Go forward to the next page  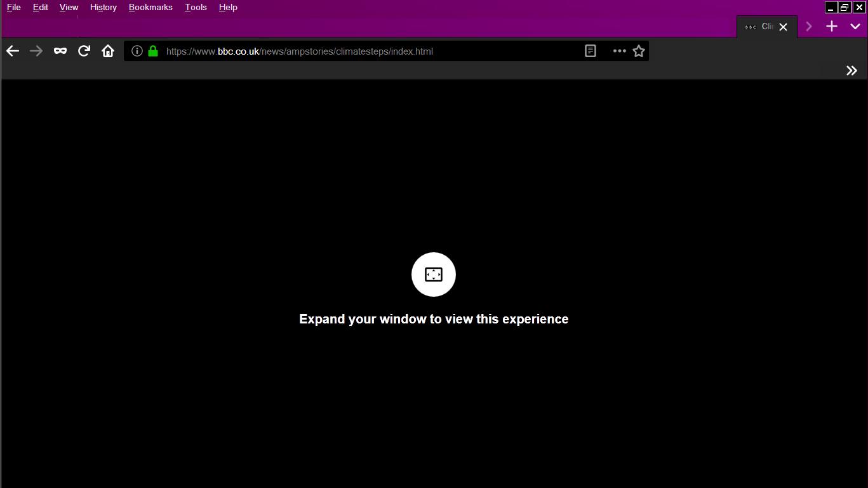click(36, 51)
